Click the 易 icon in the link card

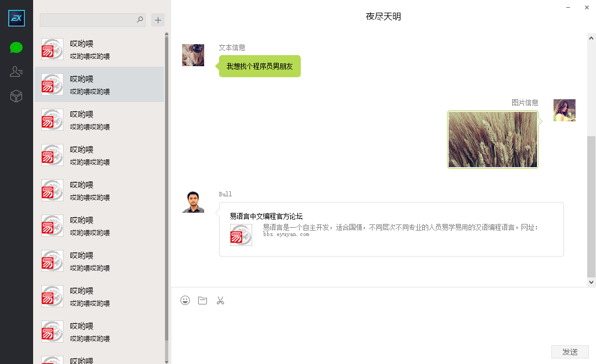coord(241,235)
